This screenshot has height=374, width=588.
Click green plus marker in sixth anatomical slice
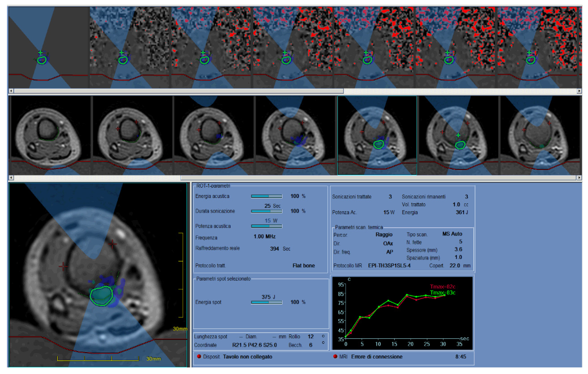pos(458,135)
